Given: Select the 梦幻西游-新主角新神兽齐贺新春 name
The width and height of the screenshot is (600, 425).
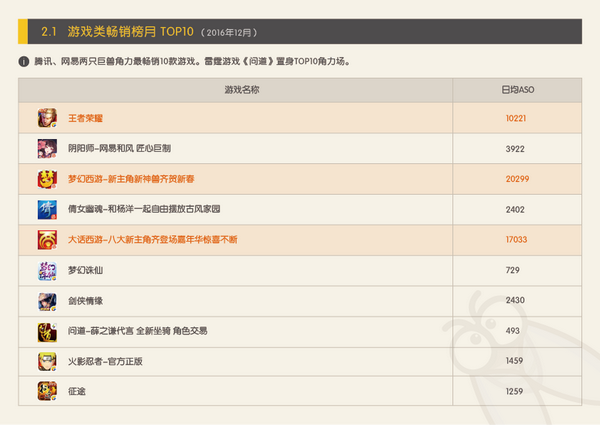Looking at the screenshot, I should coord(131,179).
